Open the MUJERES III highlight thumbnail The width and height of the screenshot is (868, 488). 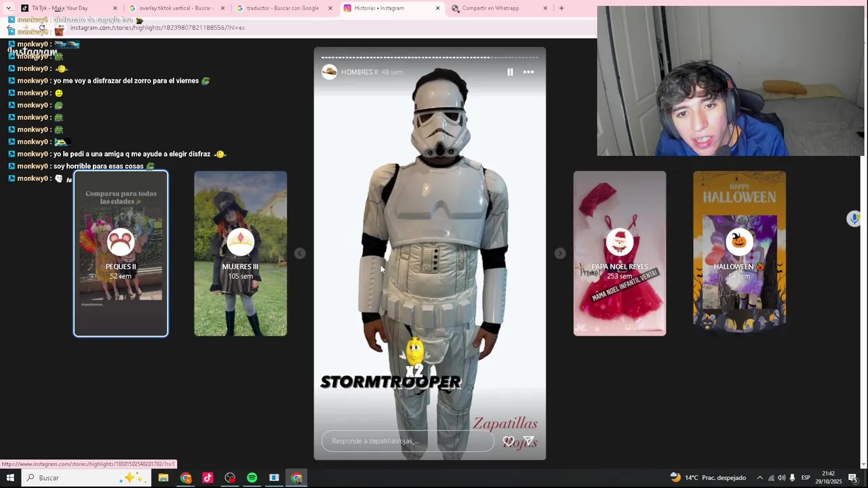(240, 253)
